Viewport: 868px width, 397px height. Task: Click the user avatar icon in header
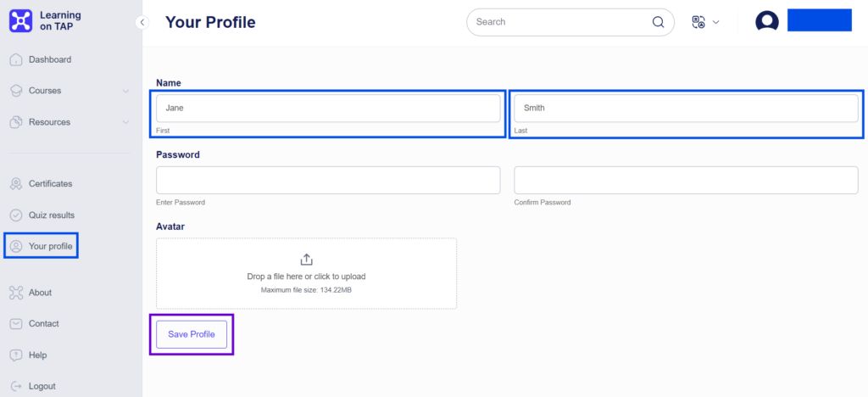766,22
